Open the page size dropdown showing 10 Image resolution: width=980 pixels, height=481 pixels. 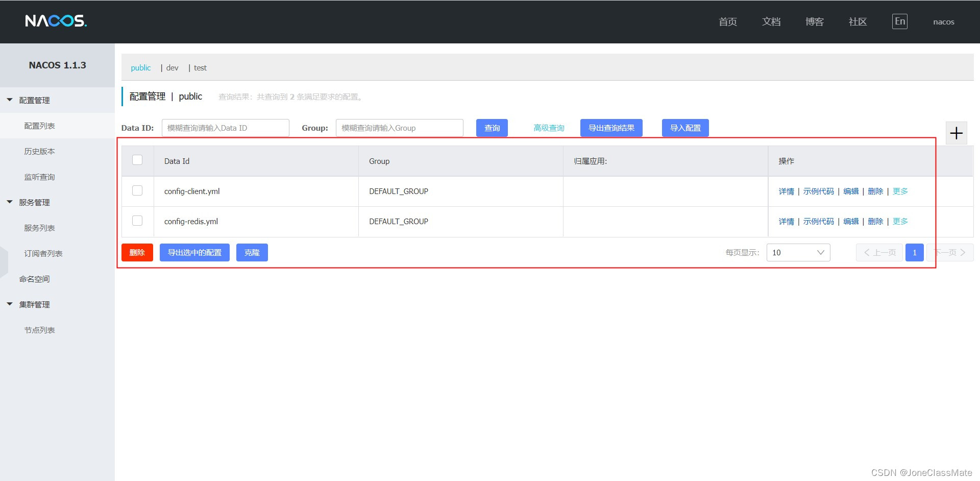pos(798,253)
